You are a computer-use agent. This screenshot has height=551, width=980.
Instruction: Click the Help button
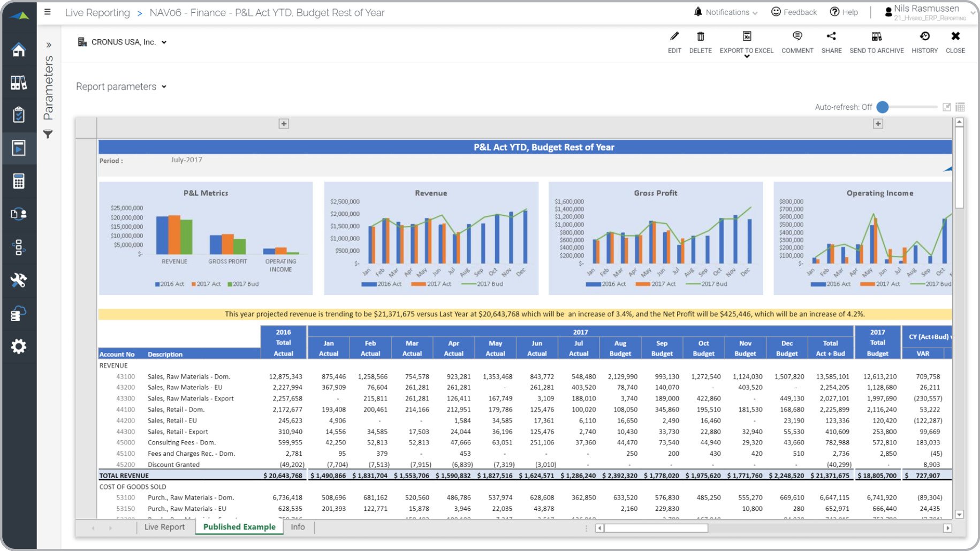pos(844,12)
